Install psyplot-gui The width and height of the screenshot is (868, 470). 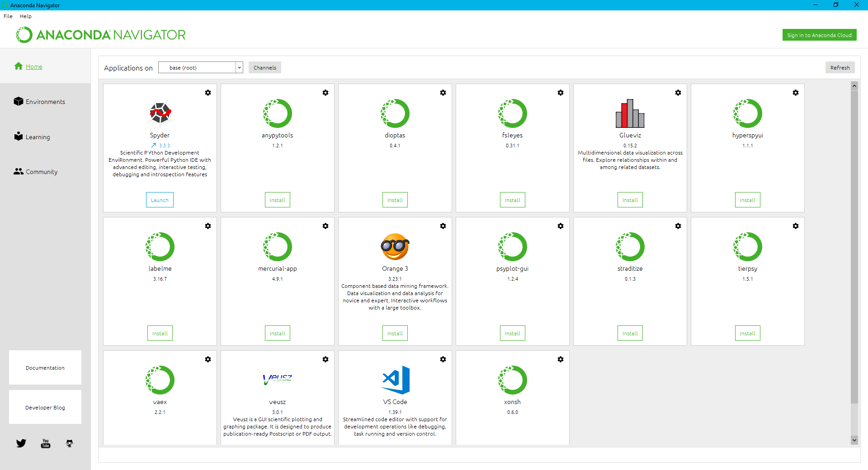(513, 334)
